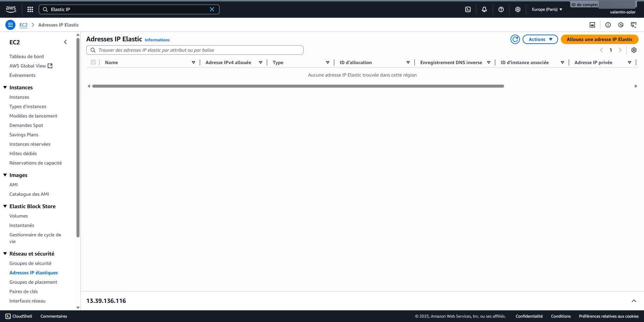Viewport: 644px width, 322px height.
Task: Launch CloudShell from the top bar icon
Action: tap(468, 9)
